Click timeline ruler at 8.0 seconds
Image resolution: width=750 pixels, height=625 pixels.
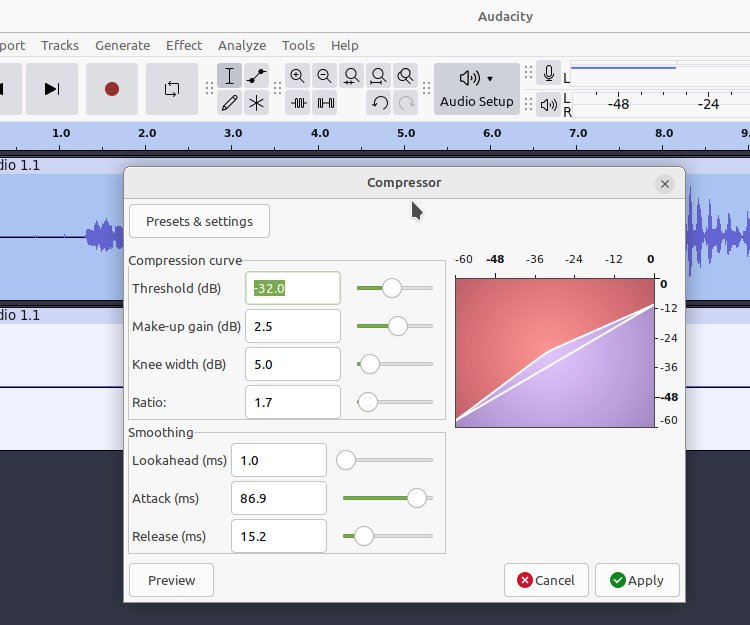tap(664, 133)
